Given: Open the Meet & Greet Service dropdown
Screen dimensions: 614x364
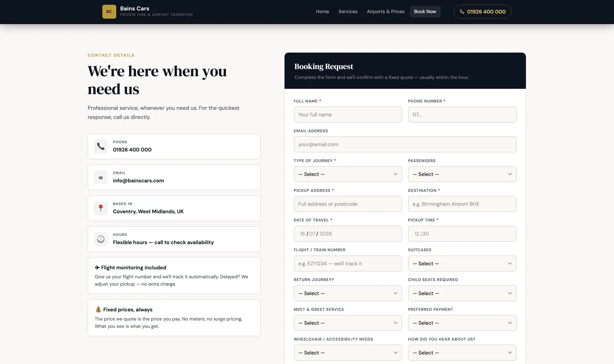Looking at the screenshot, I should pyautogui.click(x=348, y=323).
